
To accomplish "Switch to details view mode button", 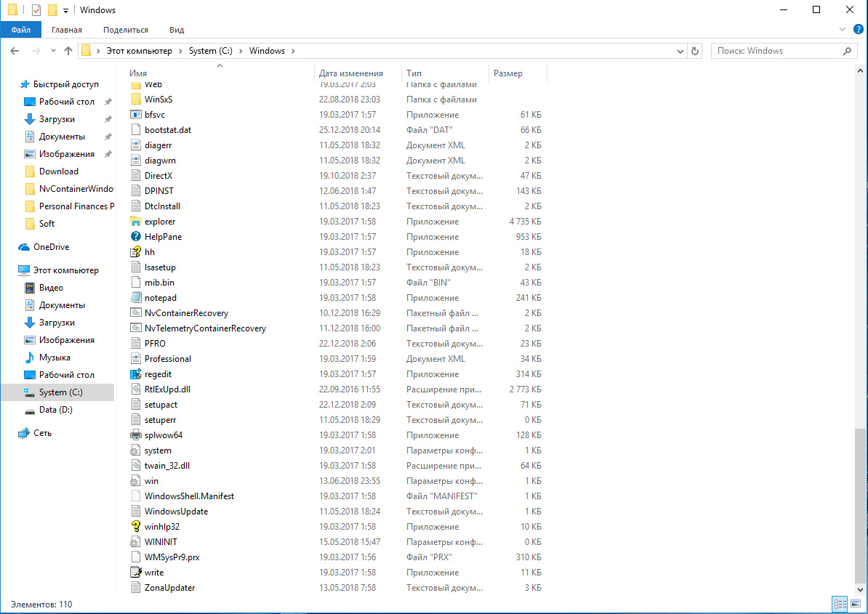I will (x=840, y=605).
